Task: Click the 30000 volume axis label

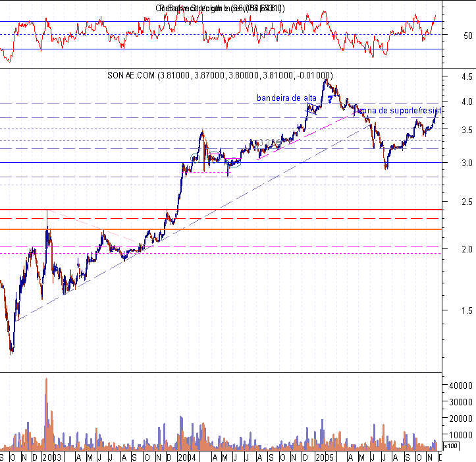Action: click(x=461, y=402)
